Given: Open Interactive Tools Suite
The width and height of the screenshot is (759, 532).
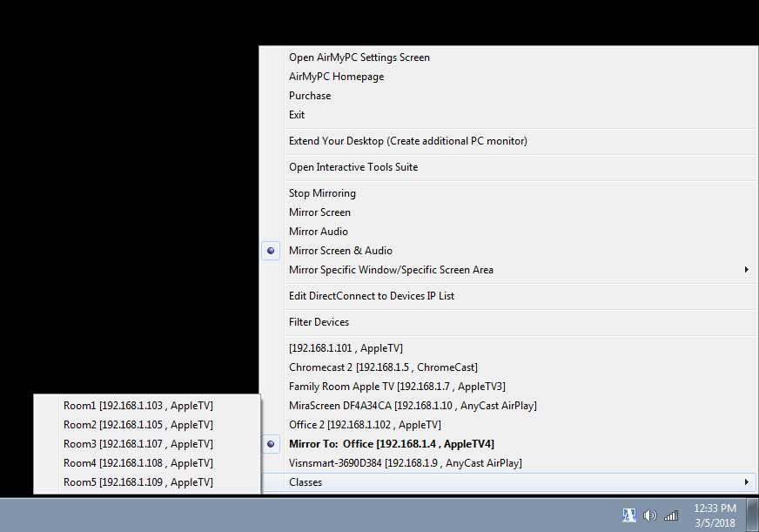Looking at the screenshot, I should 353,167.
